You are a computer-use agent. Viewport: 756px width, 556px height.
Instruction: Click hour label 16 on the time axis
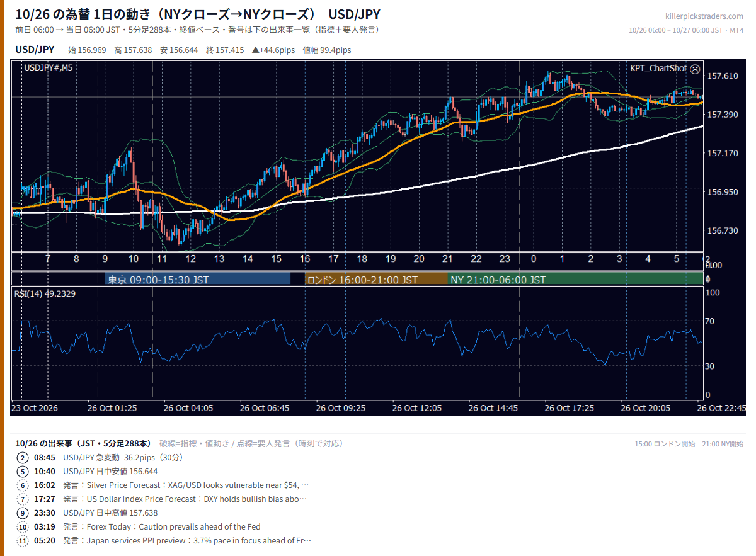click(305, 259)
